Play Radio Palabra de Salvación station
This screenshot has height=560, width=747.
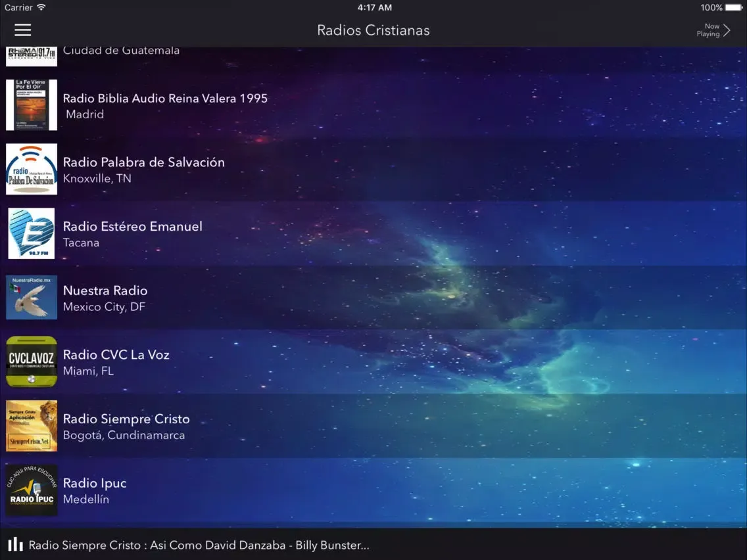[x=373, y=169]
